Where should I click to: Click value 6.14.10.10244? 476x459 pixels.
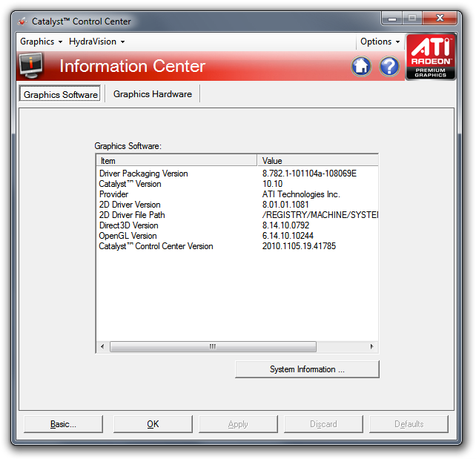tap(288, 236)
